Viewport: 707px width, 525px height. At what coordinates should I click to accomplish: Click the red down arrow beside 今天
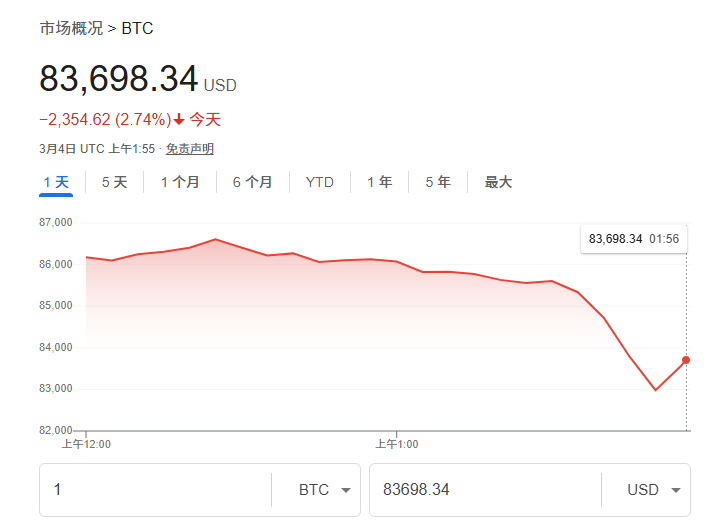179,120
